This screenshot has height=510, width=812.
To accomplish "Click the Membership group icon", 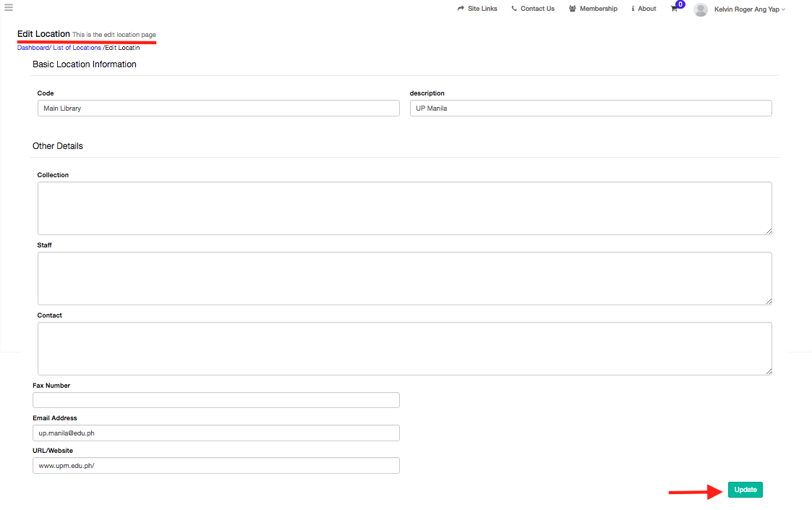I will click(x=573, y=9).
